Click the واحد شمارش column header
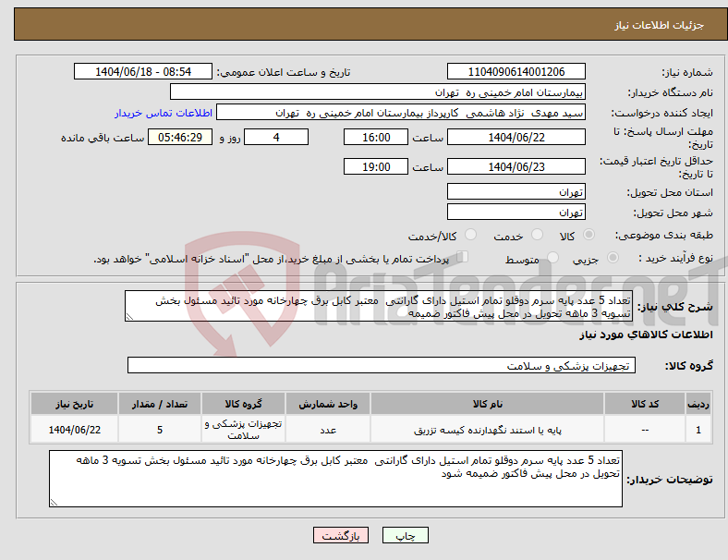The image size is (728, 560). [328, 404]
